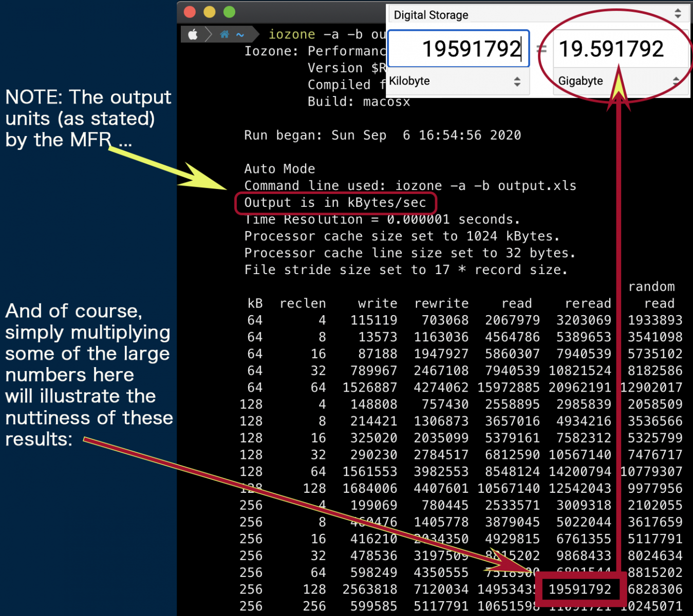Click the 19.591792 result field
This screenshot has width=693, height=616.
621,49
